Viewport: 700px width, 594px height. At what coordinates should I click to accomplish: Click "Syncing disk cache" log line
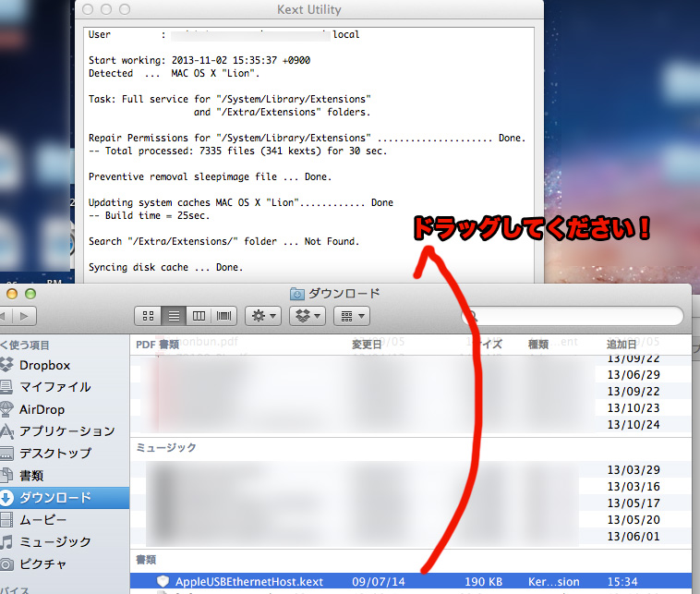coord(165,267)
